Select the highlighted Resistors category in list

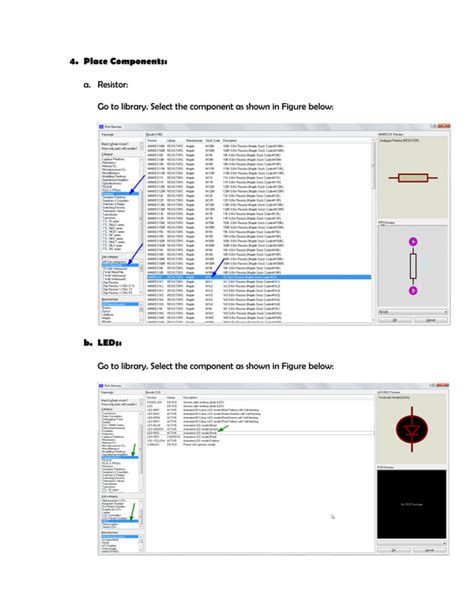pyautogui.click(x=120, y=194)
